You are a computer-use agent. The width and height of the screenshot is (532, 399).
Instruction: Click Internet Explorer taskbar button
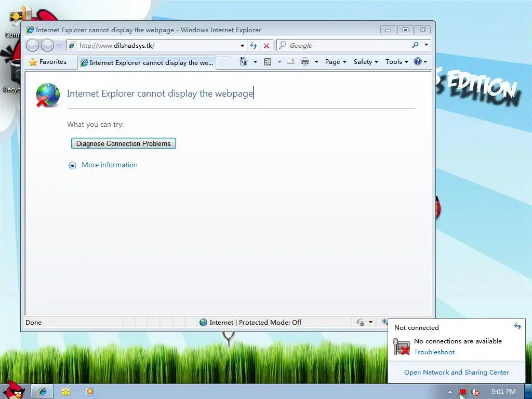43,392
